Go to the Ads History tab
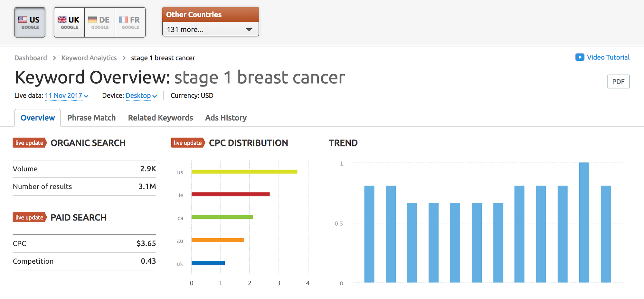This screenshot has width=644, height=299. pos(226,118)
